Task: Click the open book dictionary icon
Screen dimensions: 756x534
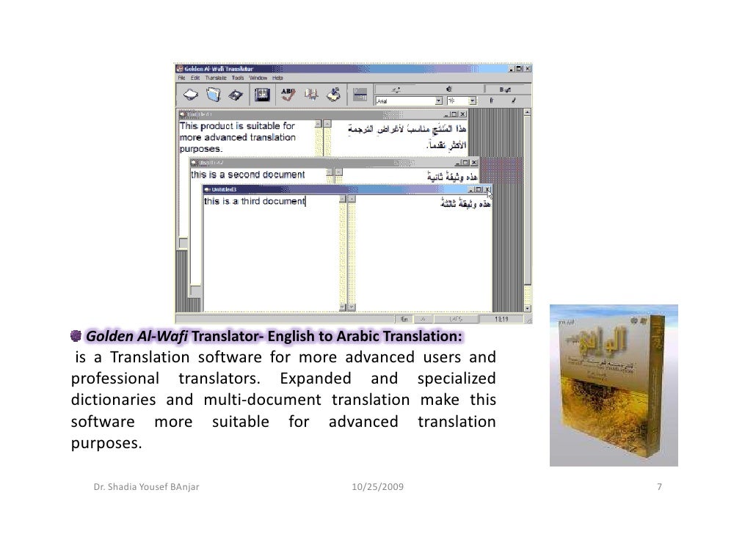Action: [x=311, y=94]
